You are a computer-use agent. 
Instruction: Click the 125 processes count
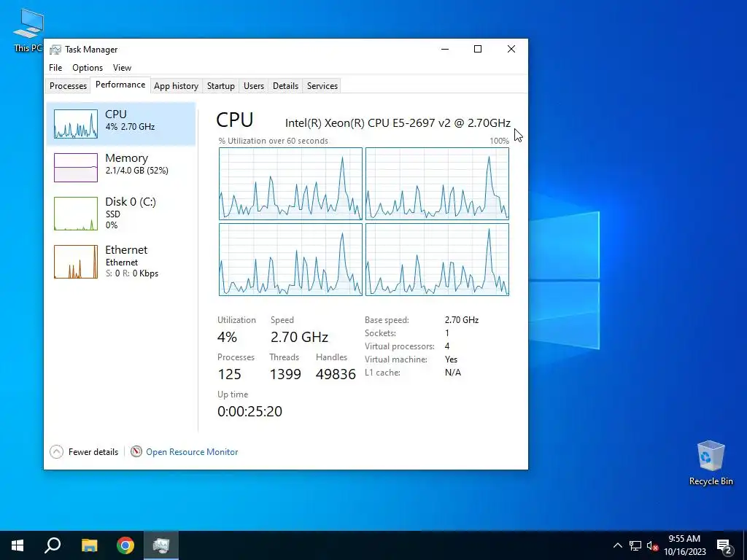229,374
